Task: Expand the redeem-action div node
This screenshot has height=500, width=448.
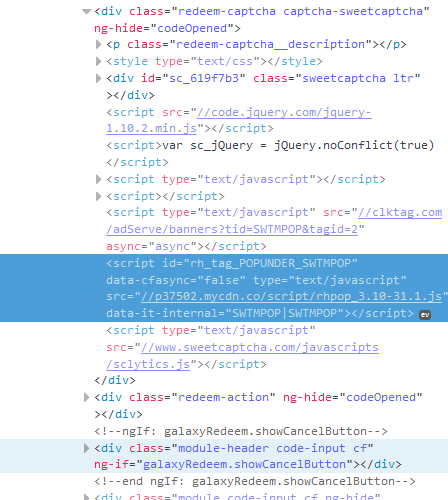Action: pyautogui.click(x=86, y=397)
